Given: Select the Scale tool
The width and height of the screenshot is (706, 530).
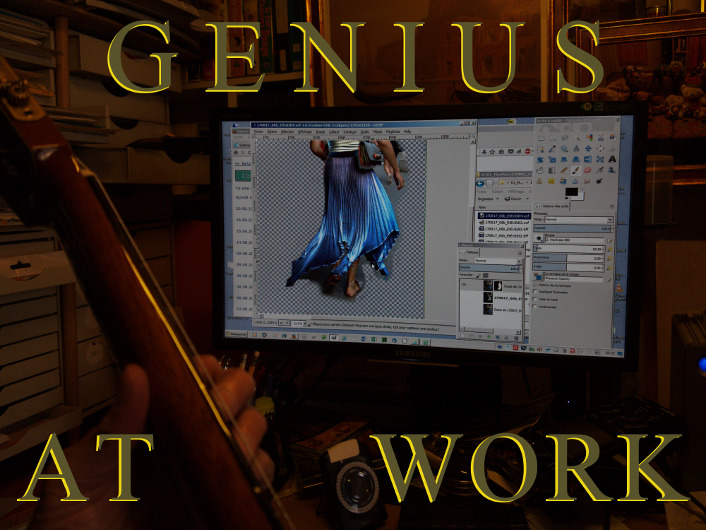Looking at the screenshot, I should 552,159.
